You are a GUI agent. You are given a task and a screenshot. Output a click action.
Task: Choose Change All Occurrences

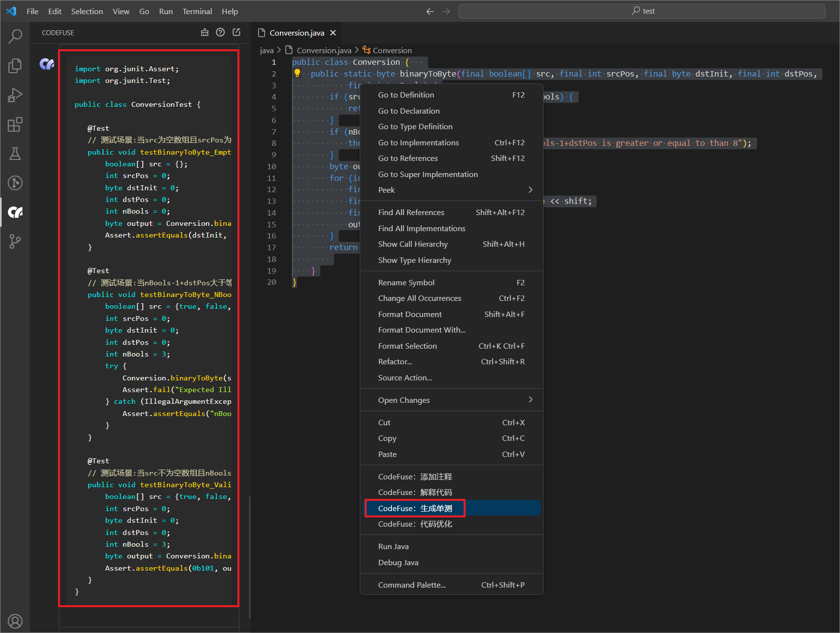click(451, 298)
